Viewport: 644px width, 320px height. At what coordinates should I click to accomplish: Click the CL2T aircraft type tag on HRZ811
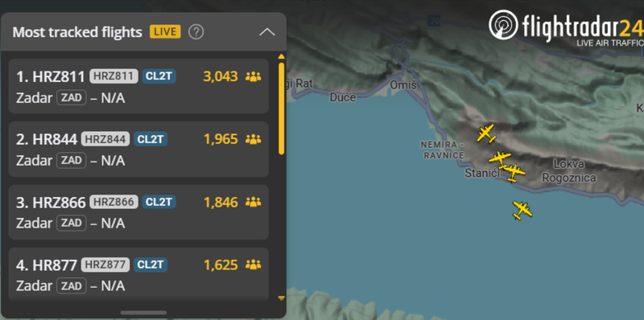159,76
